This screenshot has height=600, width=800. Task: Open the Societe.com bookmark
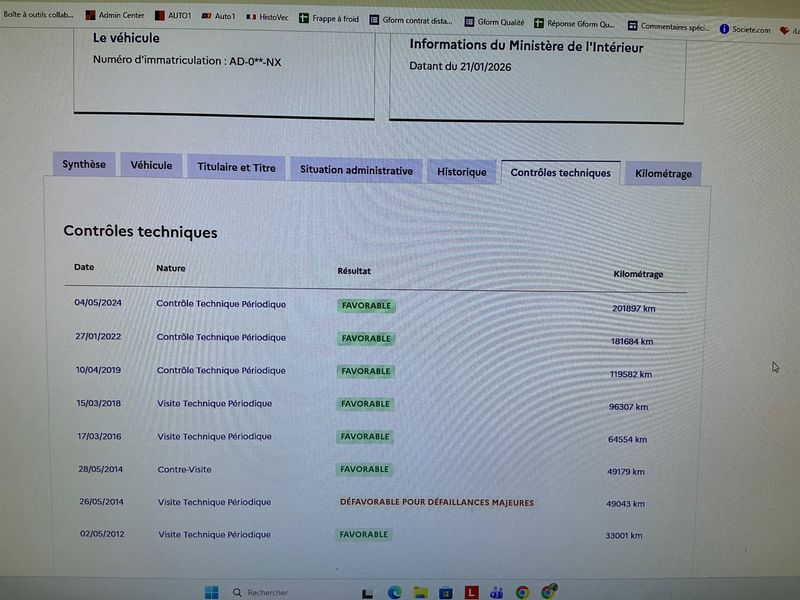pos(745,29)
